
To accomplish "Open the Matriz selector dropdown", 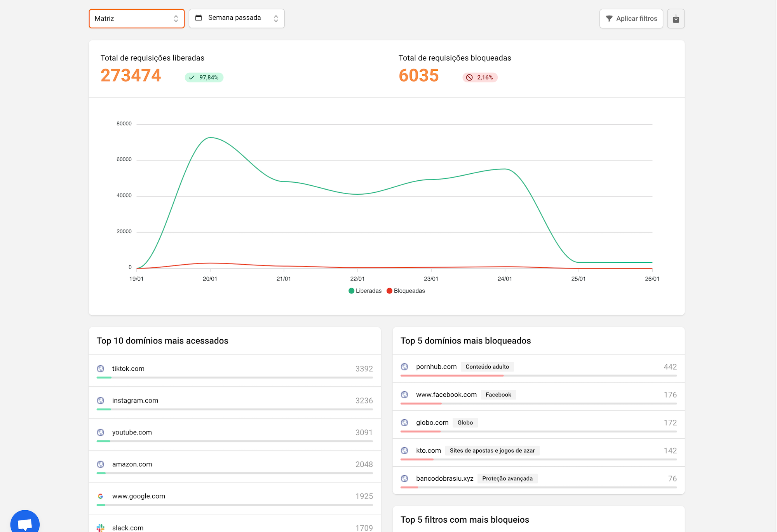I will [137, 19].
